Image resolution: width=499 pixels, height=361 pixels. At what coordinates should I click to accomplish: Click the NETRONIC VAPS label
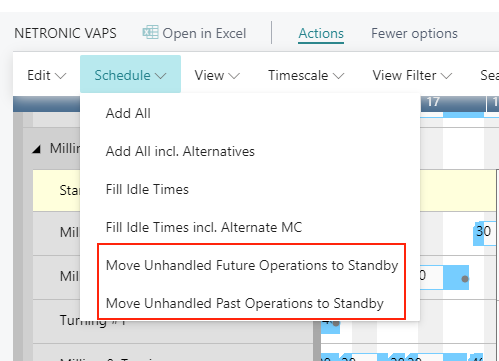point(65,33)
